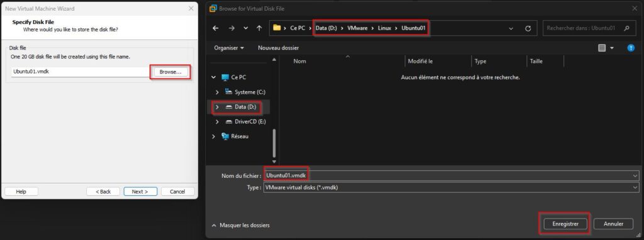
Task: Select Systeme (C:) drive
Action: 250,92
